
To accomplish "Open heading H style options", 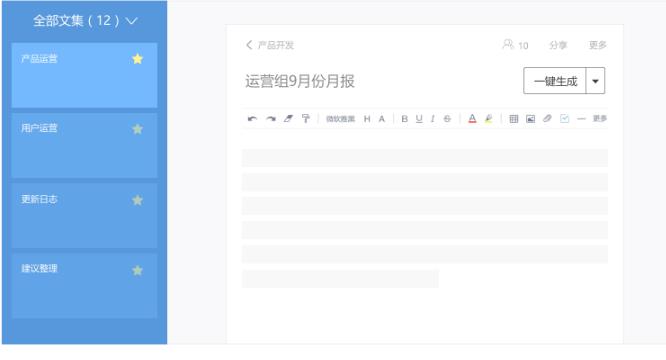I will [367, 119].
